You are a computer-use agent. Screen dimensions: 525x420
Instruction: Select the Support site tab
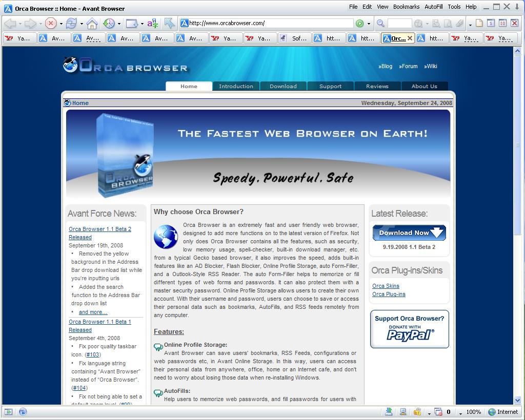(331, 86)
